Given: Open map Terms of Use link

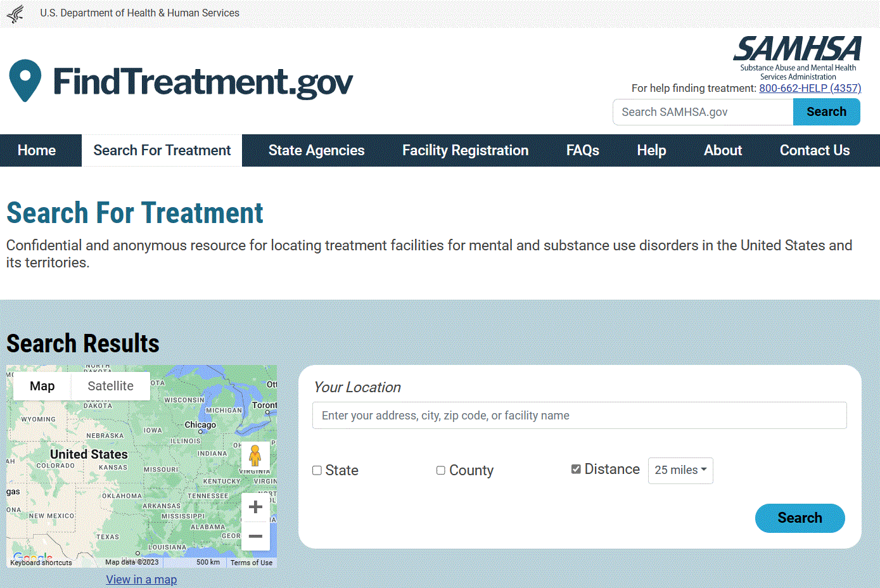Looking at the screenshot, I should 252,563.
